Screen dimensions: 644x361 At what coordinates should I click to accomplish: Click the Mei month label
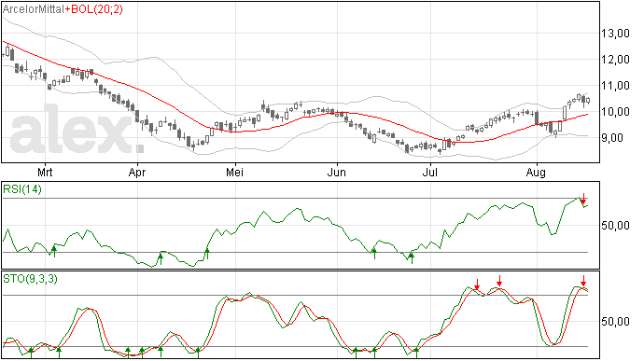click(x=234, y=172)
